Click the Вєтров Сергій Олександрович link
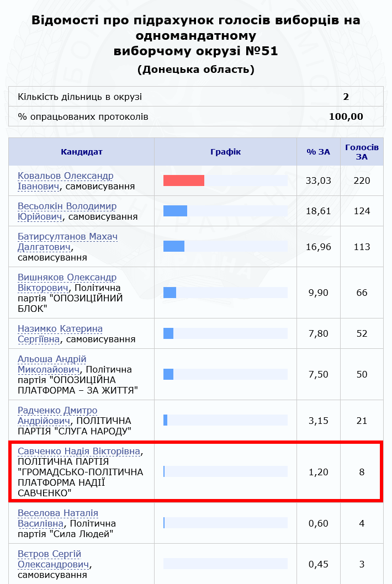This screenshot has width=392, height=584. click(49, 554)
